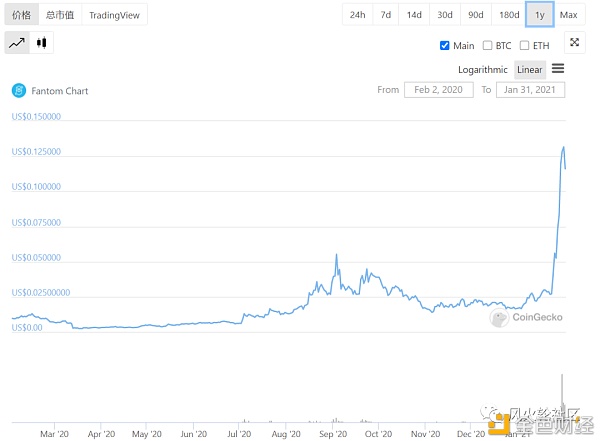
Task: Click the Jun '20 axis label
Action: point(194,434)
